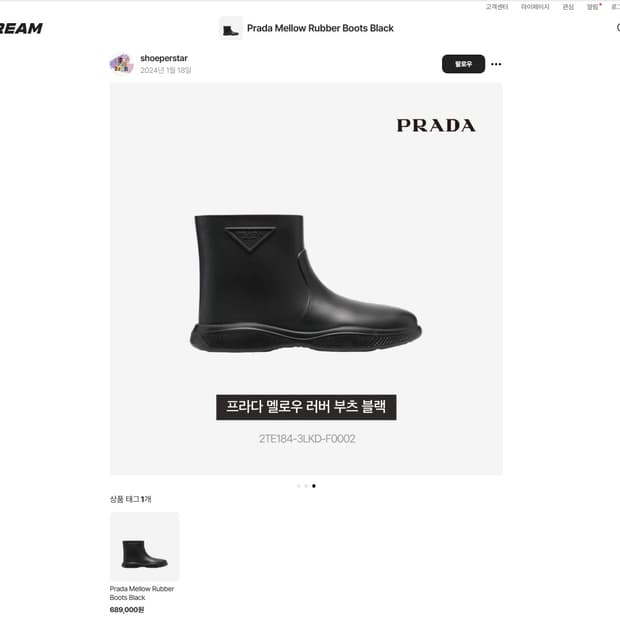This screenshot has width=620, height=620.
Task: Select the second carousel dot
Action: (306, 486)
